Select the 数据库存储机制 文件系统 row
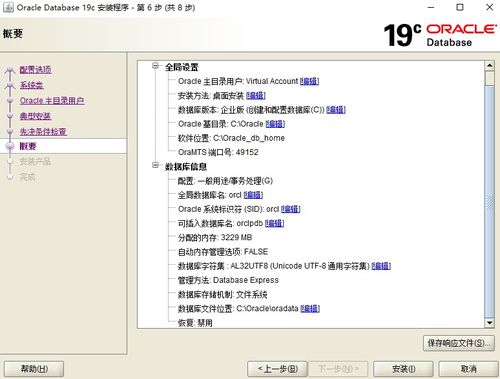The image size is (500, 379). pyautogui.click(x=222, y=294)
